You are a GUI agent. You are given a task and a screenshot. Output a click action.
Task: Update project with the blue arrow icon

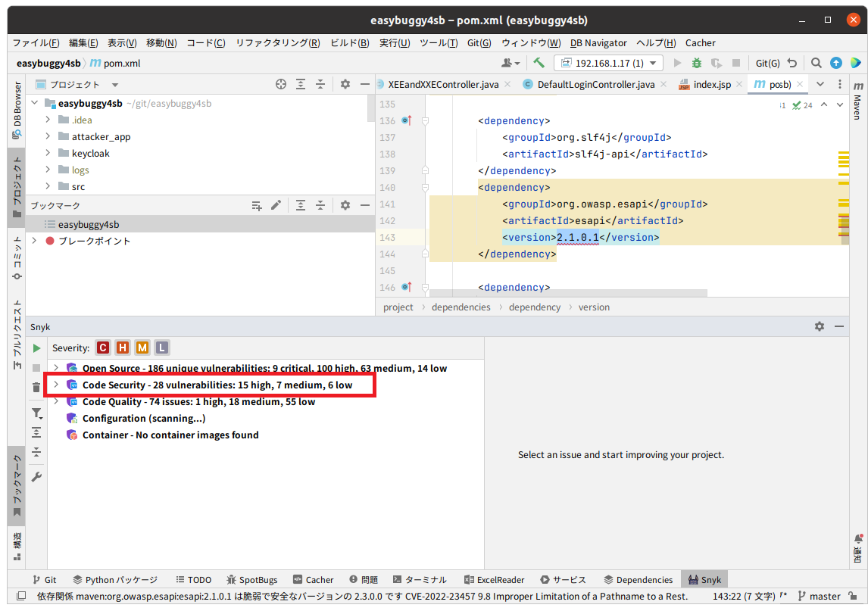click(836, 63)
